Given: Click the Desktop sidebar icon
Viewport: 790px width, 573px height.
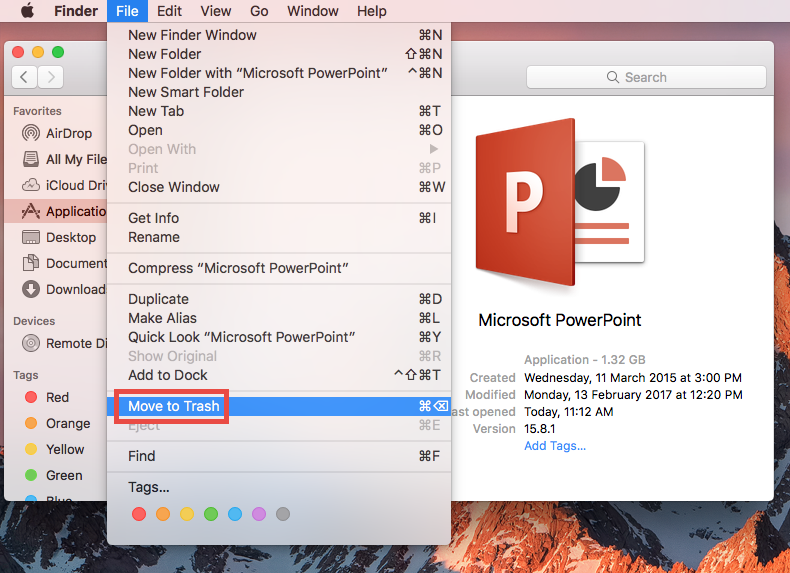Looking at the screenshot, I should 31,237.
